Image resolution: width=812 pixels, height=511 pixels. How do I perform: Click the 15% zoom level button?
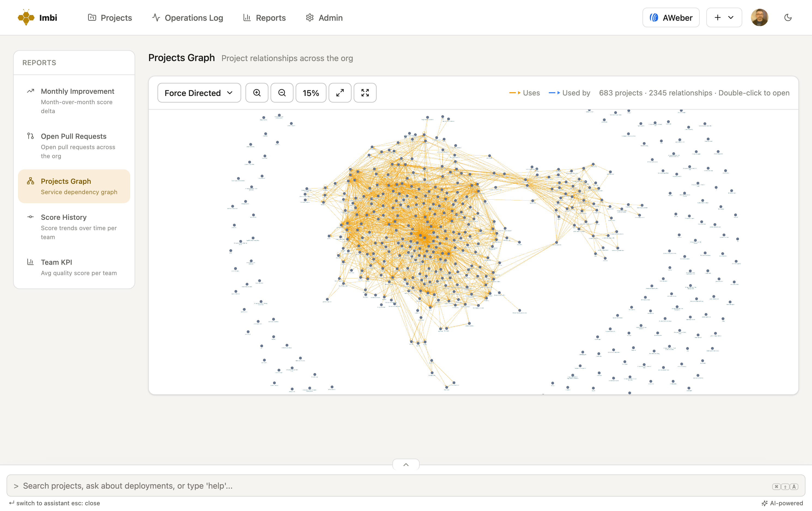311,93
